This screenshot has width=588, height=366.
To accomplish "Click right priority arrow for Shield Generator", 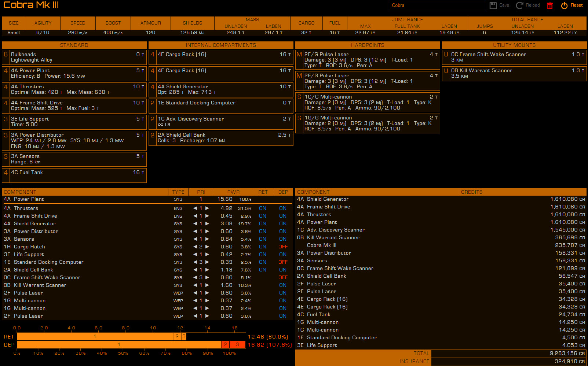I will tap(207, 223).
